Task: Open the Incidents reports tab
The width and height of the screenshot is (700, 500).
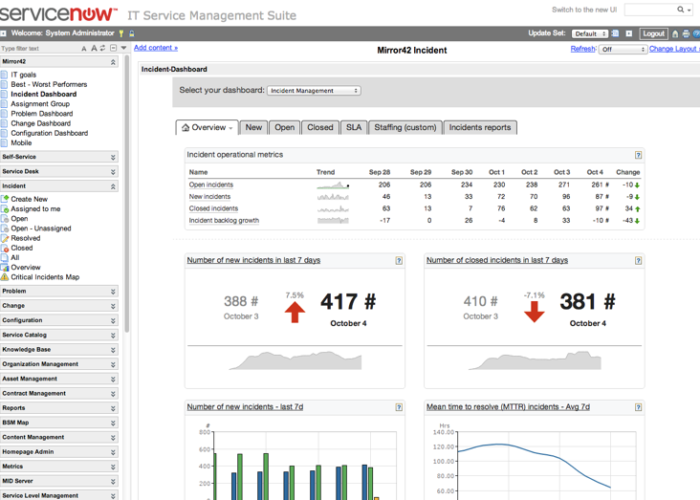Action: (480, 128)
